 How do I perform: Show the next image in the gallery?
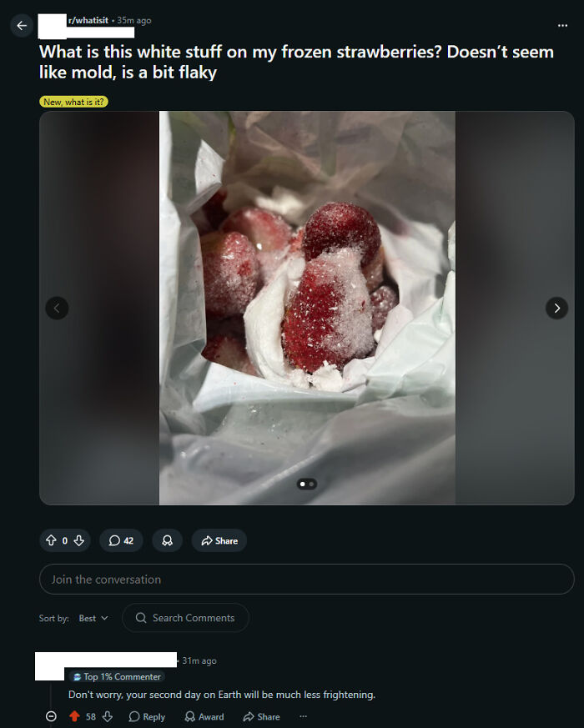(x=556, y=308)
